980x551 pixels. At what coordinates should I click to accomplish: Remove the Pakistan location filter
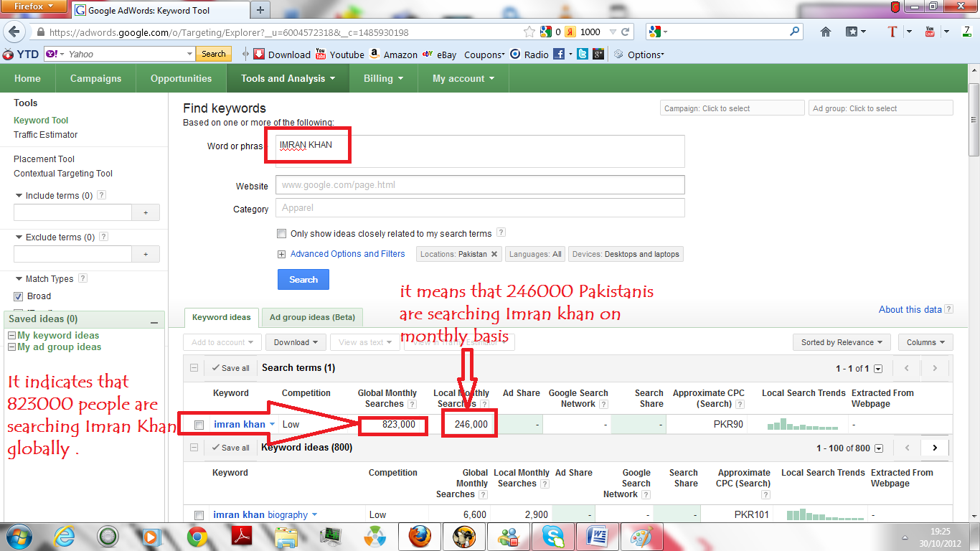pos(494,254)
